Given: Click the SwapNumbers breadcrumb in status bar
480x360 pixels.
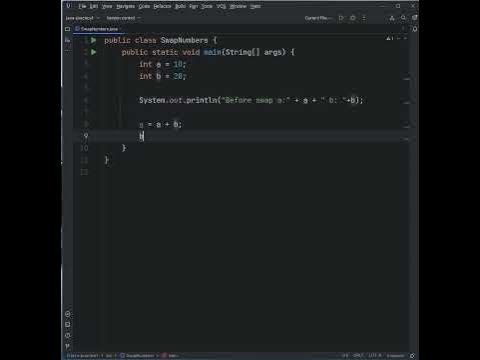Looking at the screenshot, I should 137,356.
